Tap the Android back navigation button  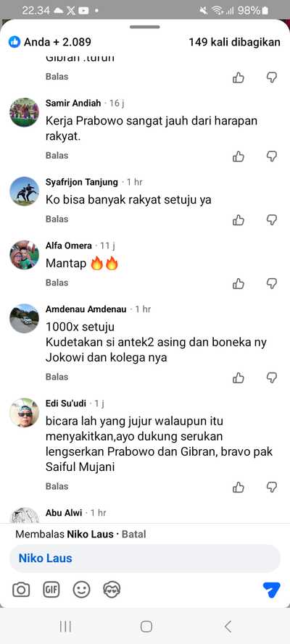pyautogui.click(x=228, y=627)
